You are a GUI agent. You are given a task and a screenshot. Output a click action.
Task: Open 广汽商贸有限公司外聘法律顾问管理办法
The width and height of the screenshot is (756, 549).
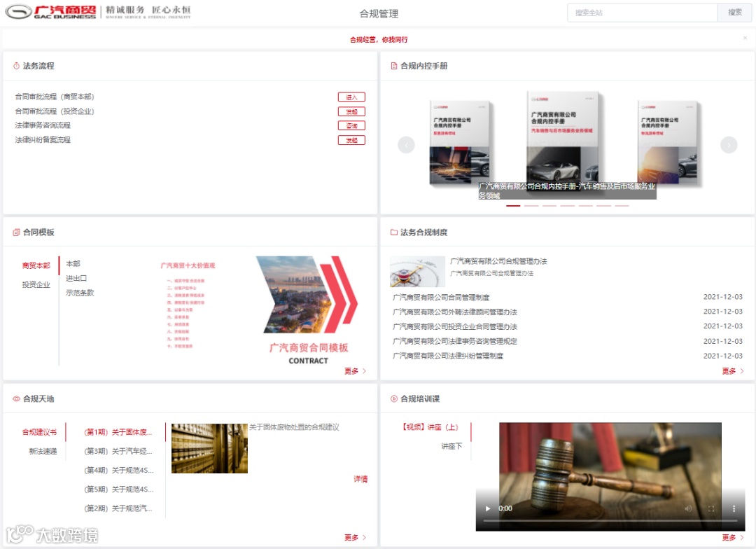pyautogui.click(x=455, y=312)
